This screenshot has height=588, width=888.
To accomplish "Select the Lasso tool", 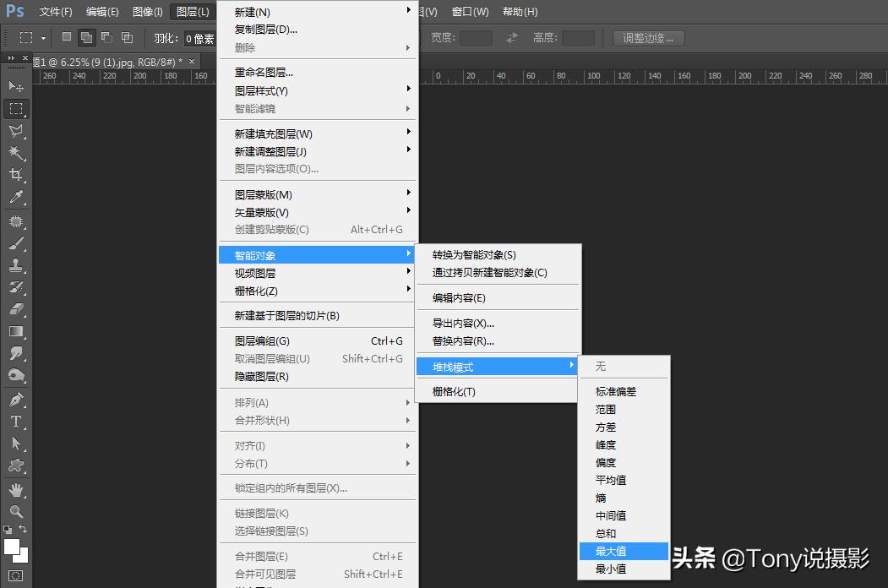I will tap(15, 131).
